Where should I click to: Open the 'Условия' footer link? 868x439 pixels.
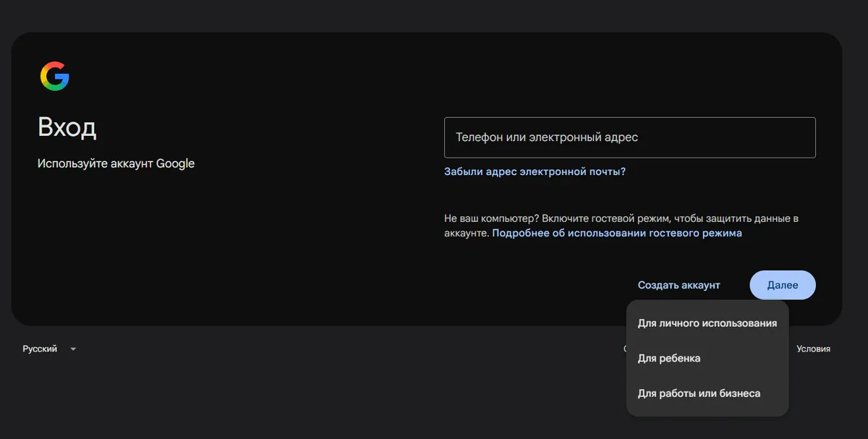(813, 349)
